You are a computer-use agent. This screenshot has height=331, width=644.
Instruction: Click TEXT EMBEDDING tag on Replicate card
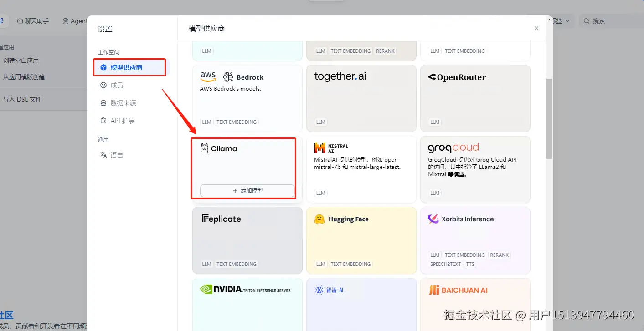click(237, 264)
